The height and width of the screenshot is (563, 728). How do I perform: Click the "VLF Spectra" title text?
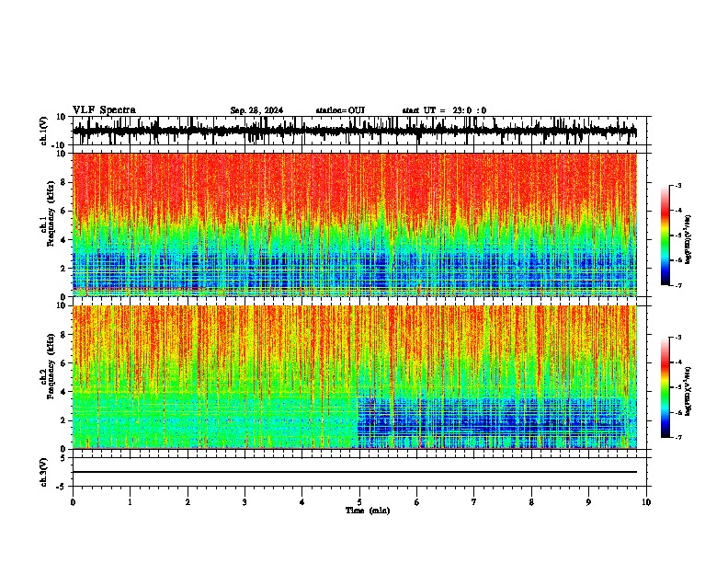[104, 110]
